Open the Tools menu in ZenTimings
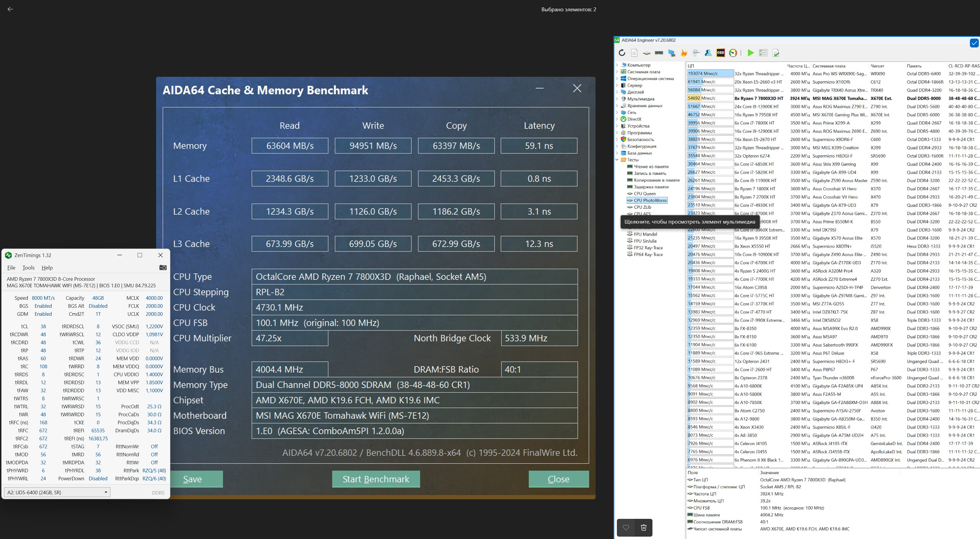The image size is (980, 539). coord(28,268)
